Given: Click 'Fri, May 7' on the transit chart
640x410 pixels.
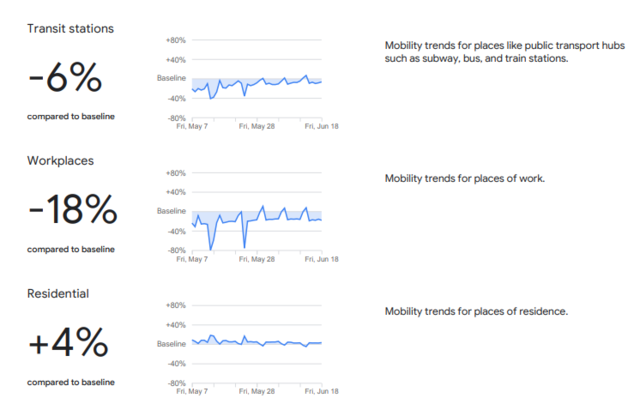Looking at the screenshot, I should tap(193, 127).
